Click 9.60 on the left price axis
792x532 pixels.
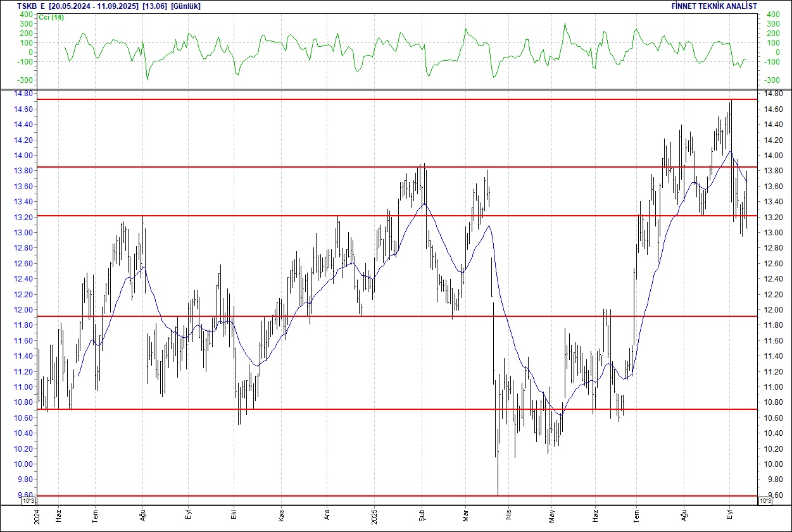coord(25,495)
